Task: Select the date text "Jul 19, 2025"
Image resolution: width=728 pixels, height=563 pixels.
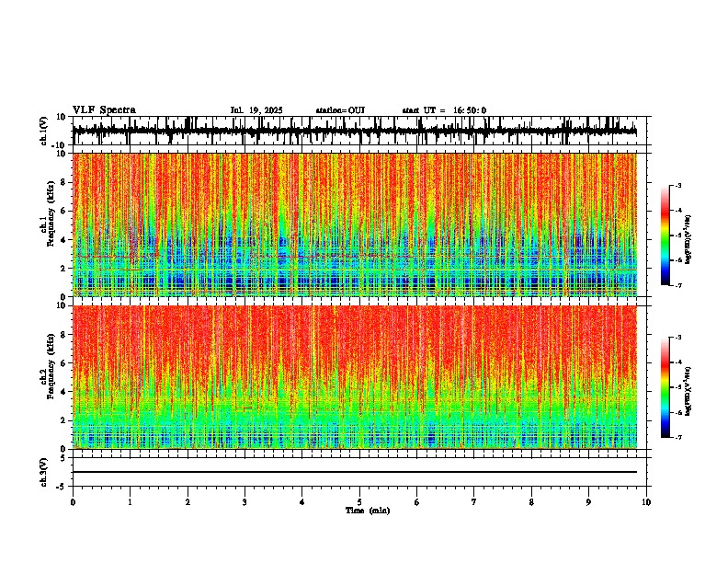Action: pyautogui.click(x=256, y=110)
